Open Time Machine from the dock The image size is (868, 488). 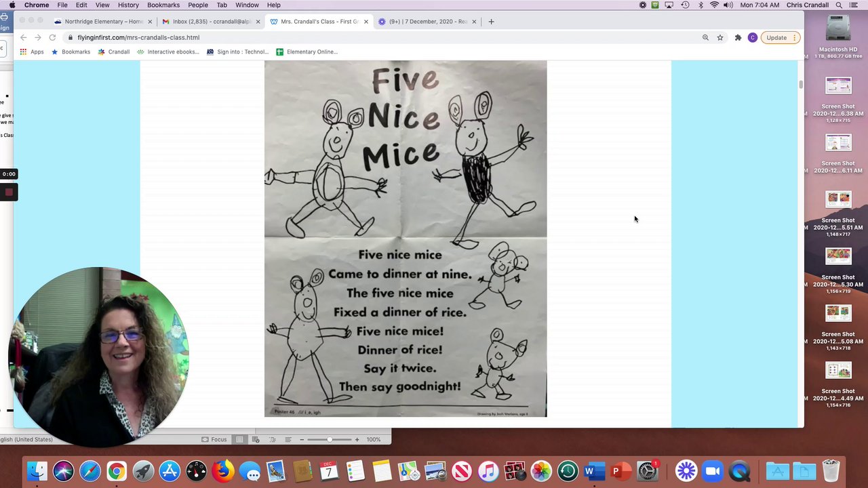pos(568,470)
